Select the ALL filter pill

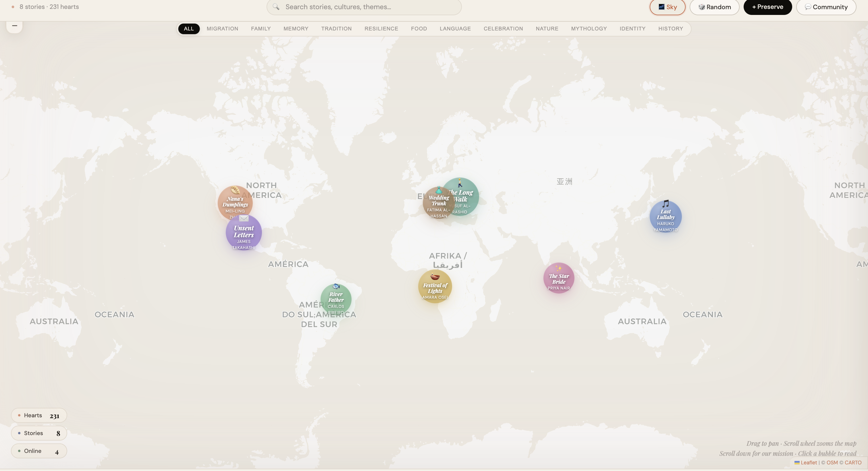(189, 29)
